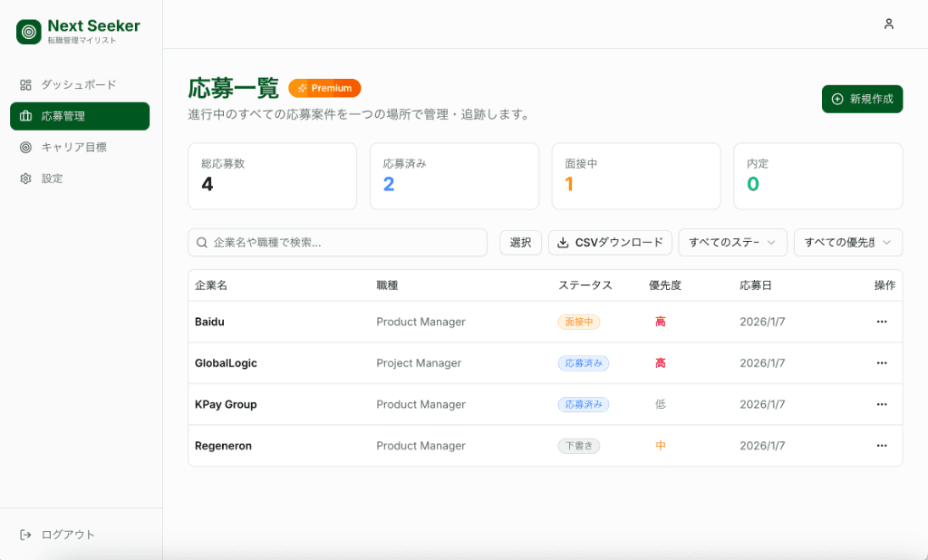This screenshot has height=560, width=928.
Task: Open the すべてのステータス filter dropdown
Action: 732,242
